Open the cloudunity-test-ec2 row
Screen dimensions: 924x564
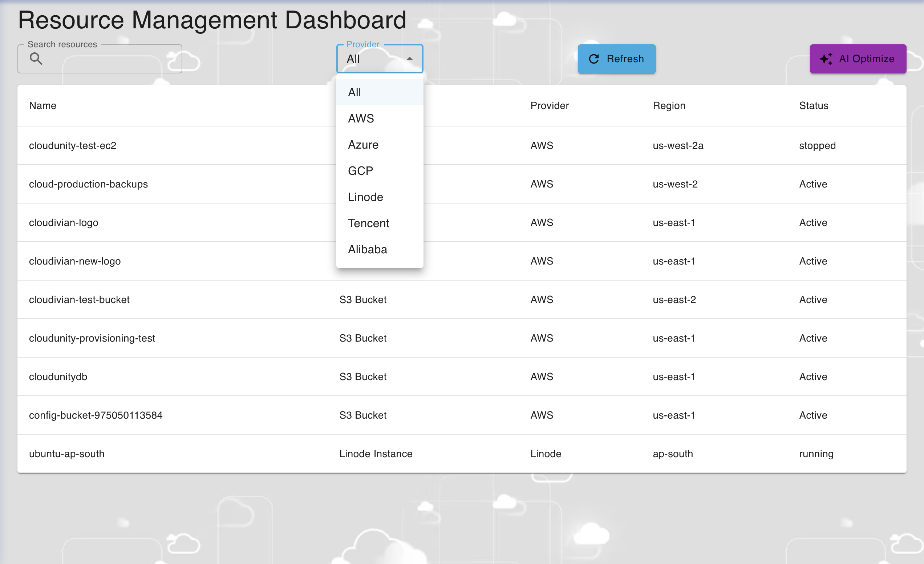pyautogui.click(x=73, y=146)
